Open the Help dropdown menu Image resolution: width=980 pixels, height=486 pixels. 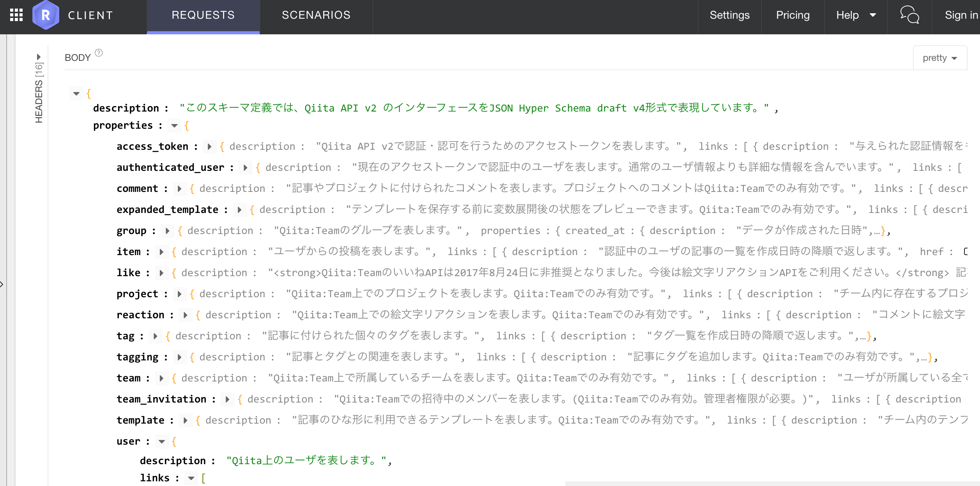tap(856, 15)
